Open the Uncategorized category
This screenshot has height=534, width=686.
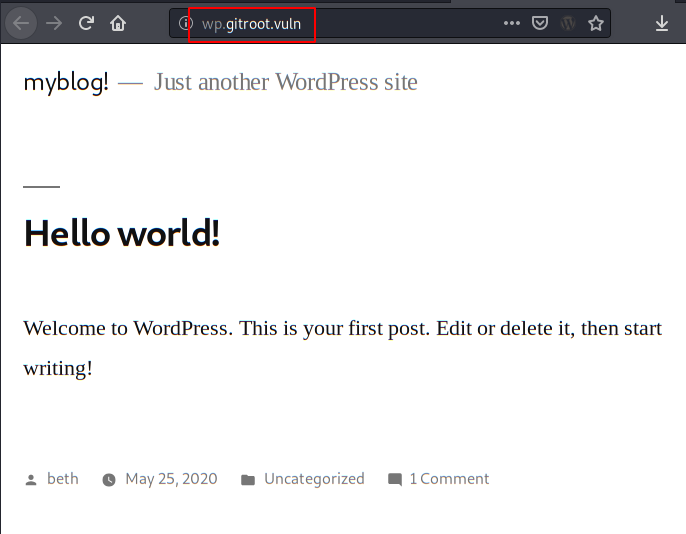coord(314,479)
